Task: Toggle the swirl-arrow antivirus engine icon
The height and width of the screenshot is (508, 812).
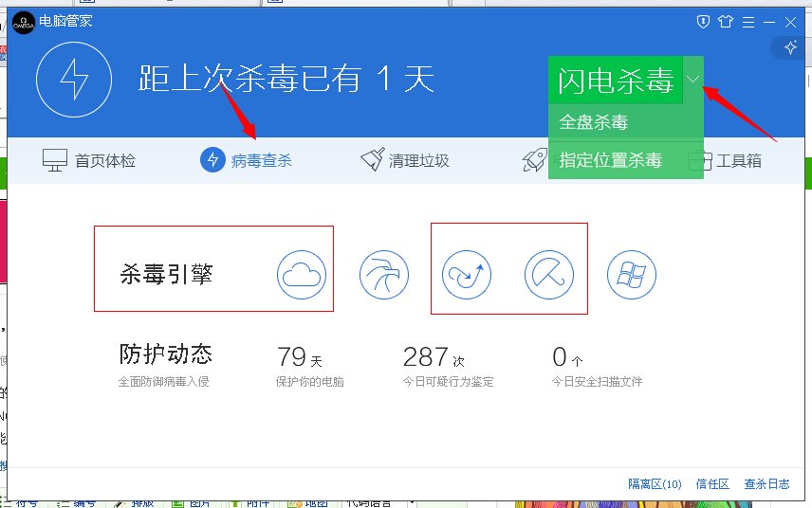Action: click(467, 275)
